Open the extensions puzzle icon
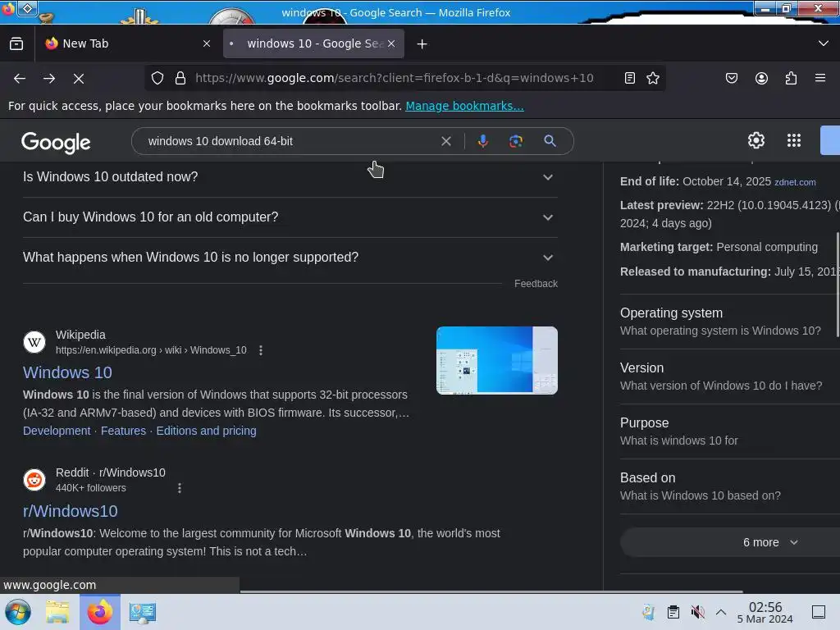 (792, 78)
